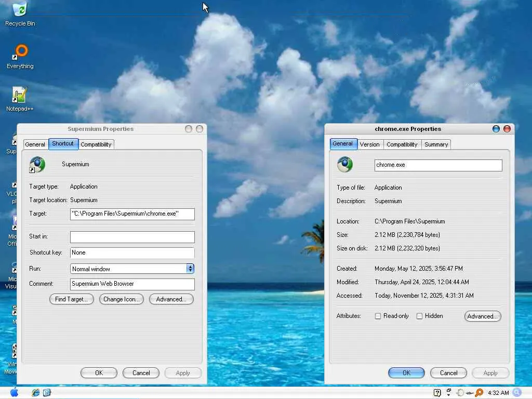Click the Comment field with Supermium Web Browser
Image resolution: width=532 pixels, height=399 pixels.
[132, 284]
